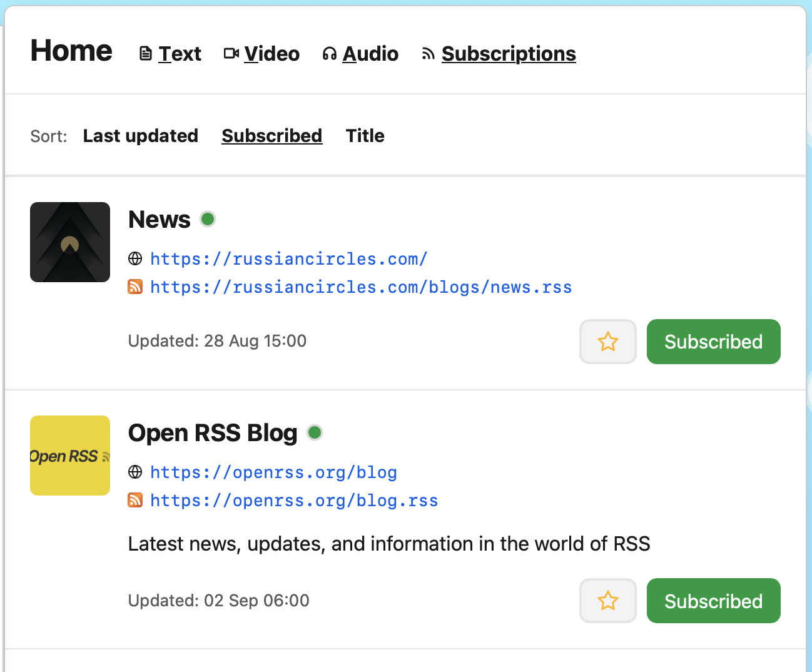812x672 pixels.
Task: Click the orange RSS icon for russiancircles feed
Action: coord(135,287)
